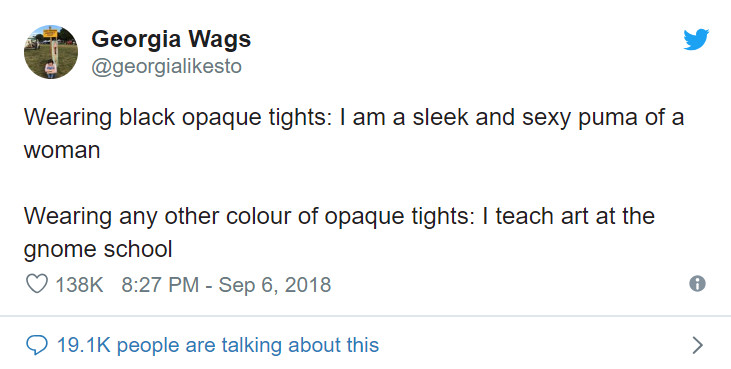
Task: Click the 'teach art at the' phrase
Action: (x=575, y=216)
